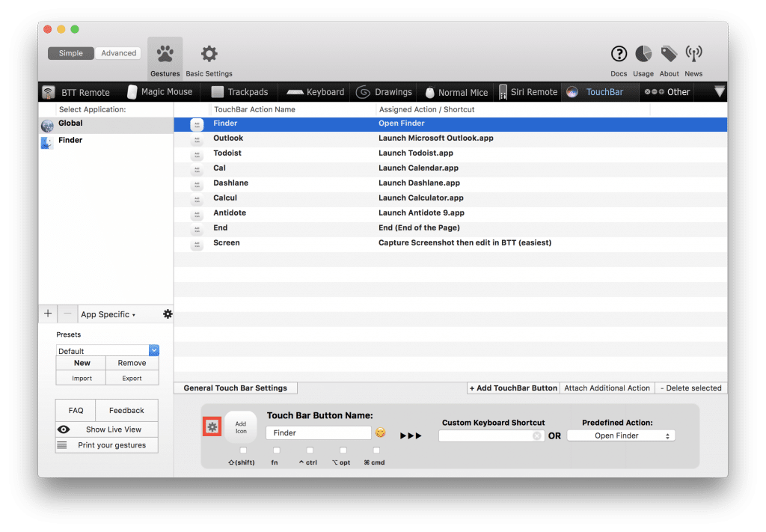This screenshot has width=766, height=532.
Task: Click the Touch Bar Button Name field
Action: (318, 432)
